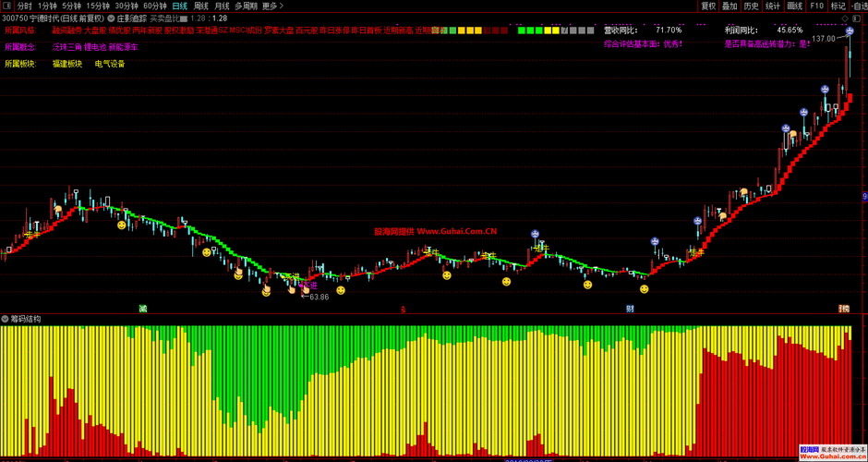
Task: Click the blue 财 marker below the chart
Action: [630, 308]
